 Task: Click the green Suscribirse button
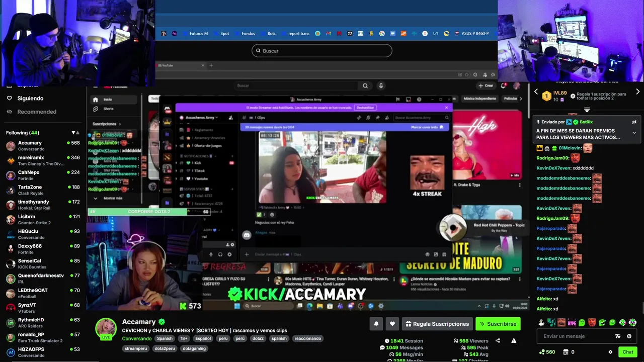point(498,324)
